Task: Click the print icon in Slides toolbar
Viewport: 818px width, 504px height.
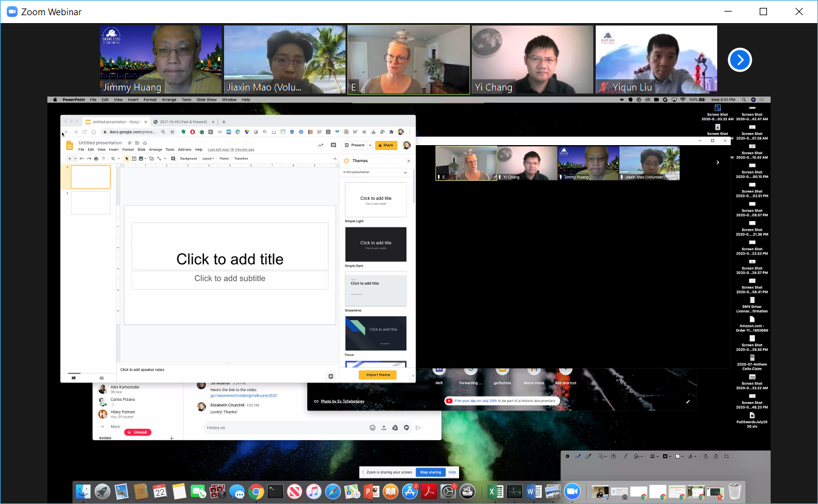Action: coord(96,158)
